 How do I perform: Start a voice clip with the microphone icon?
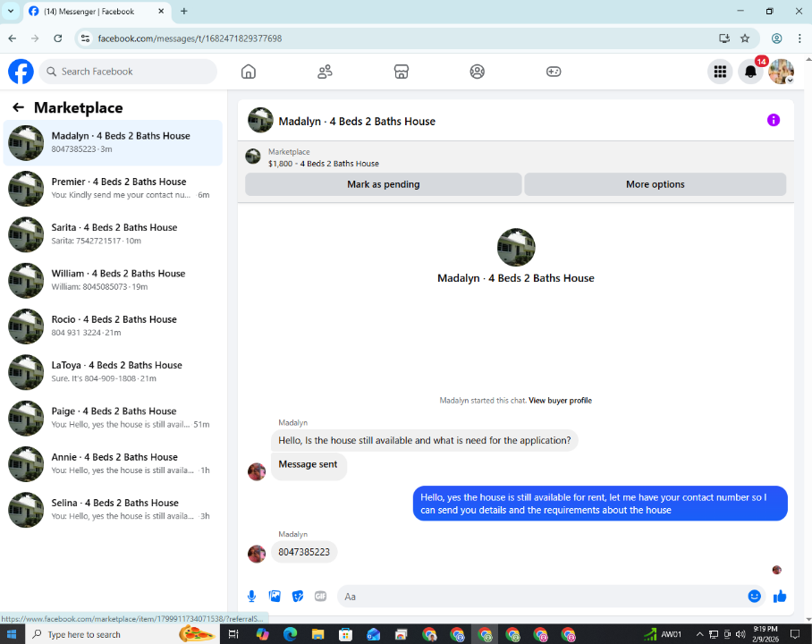click(x=251, y=597)
